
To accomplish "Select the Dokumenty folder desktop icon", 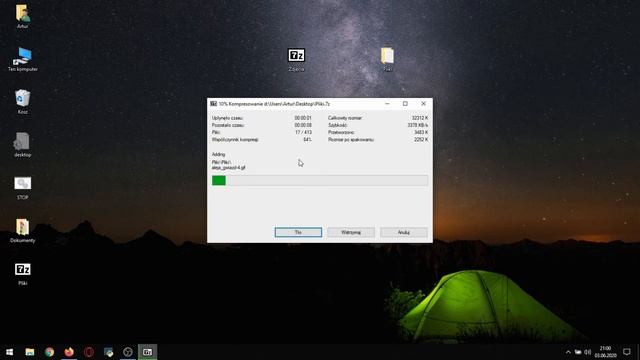I will click(x=22, y=231).
